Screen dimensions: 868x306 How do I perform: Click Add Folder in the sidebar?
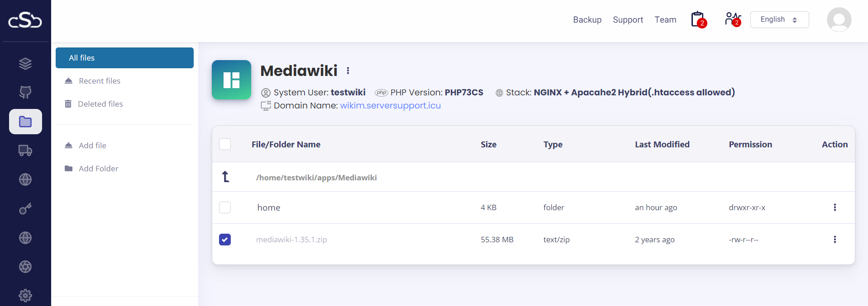tap(98, 169)
